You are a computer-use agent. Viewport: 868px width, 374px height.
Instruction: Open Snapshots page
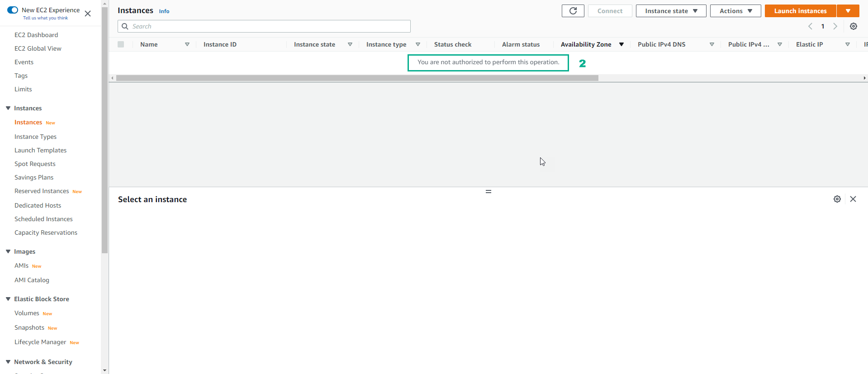(x=29, y=327)
